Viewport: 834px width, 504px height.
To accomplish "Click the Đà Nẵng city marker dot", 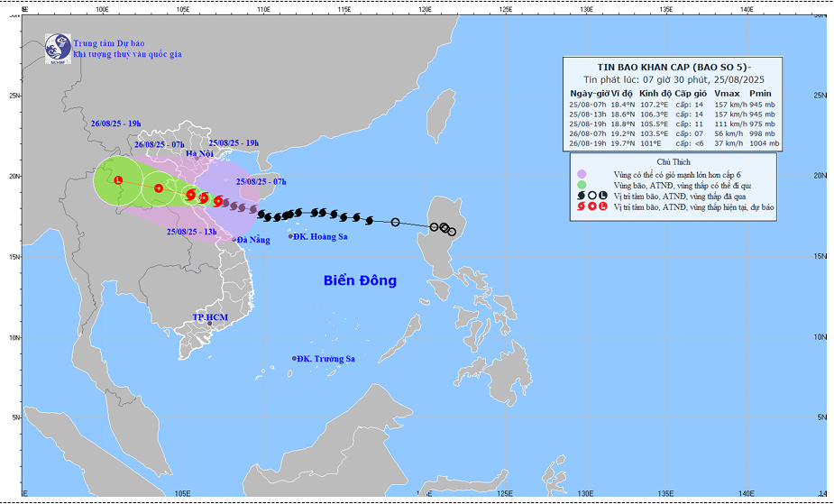I will [234, 240].
